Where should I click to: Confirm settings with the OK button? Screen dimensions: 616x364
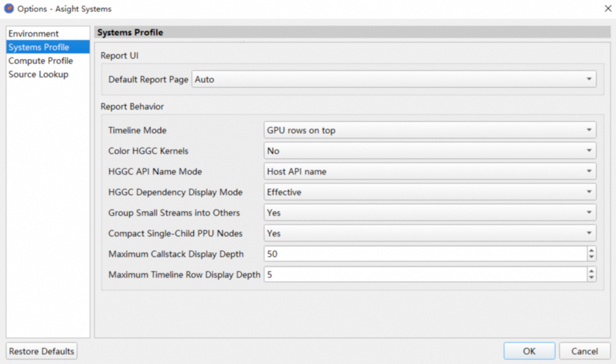click(x=529, y=351)
